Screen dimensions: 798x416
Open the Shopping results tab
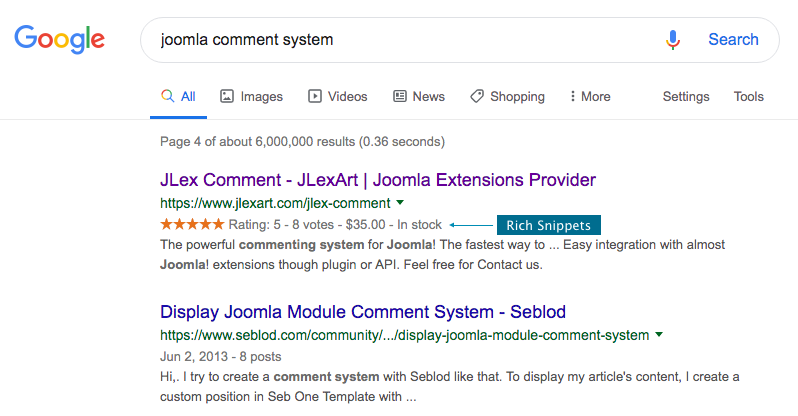point(507,97)
